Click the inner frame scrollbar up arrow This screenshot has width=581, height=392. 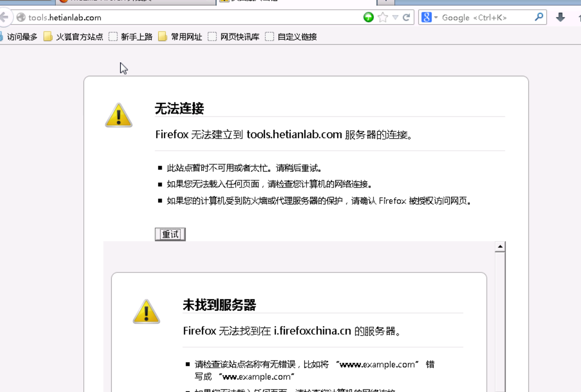pyautogui.click(x=500, y=246)
